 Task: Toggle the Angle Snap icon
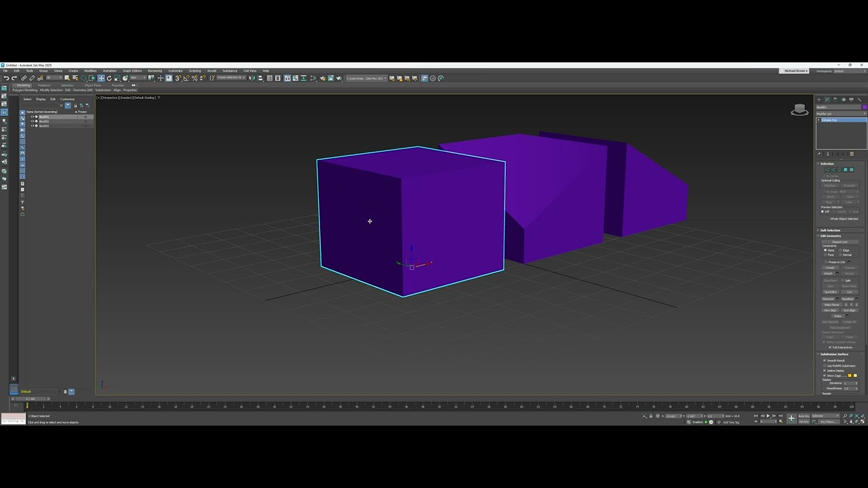click(186, 78)
